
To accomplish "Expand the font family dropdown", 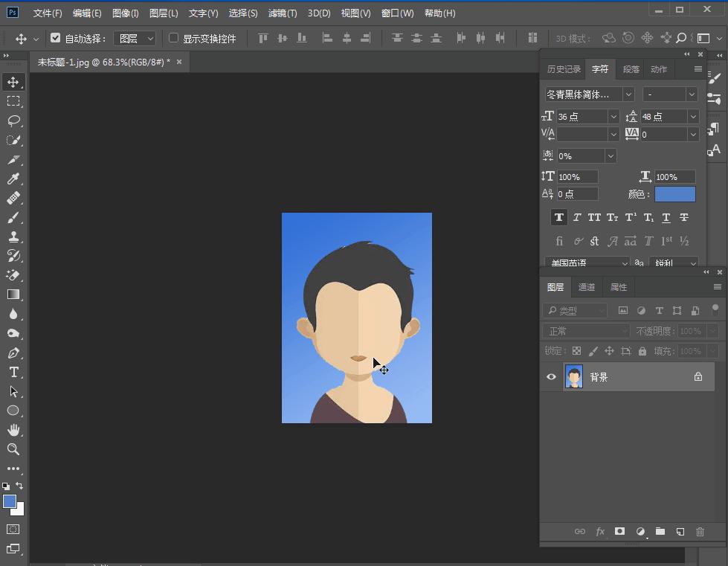I will tap(628, 94).
